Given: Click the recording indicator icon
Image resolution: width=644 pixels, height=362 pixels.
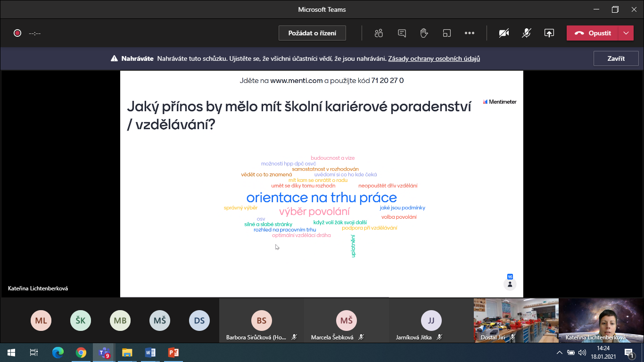Looking at the screenshot, I should coord(17,33).
